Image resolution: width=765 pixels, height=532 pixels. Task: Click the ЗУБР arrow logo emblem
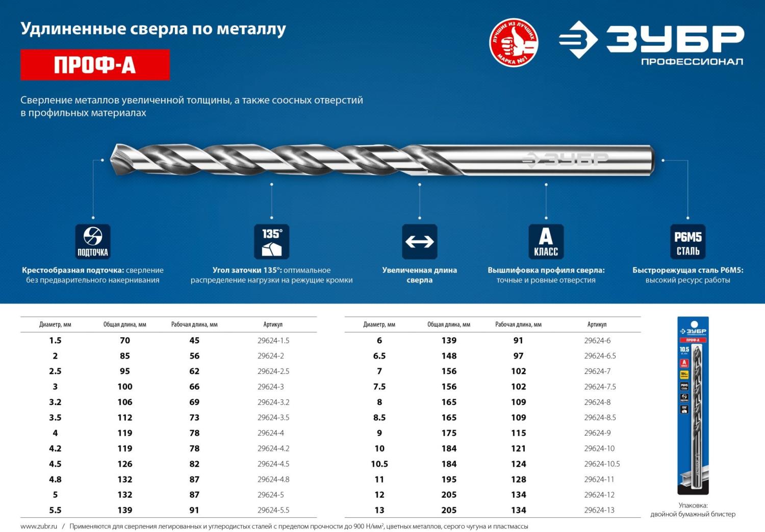(578, 40)
